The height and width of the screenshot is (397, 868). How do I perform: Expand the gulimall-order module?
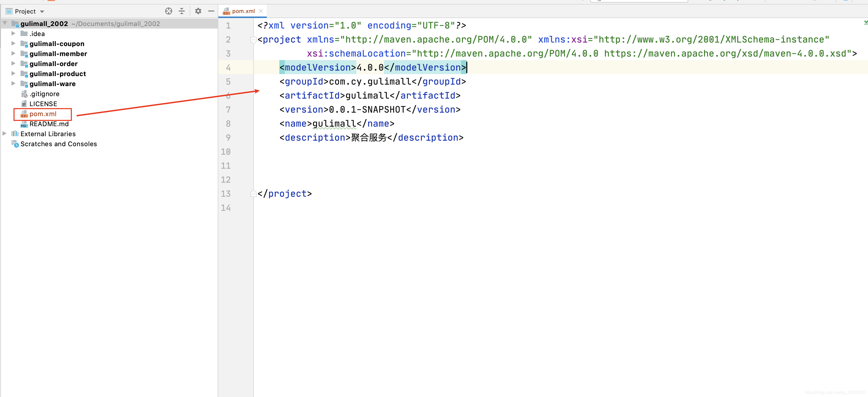click(13, 63)
